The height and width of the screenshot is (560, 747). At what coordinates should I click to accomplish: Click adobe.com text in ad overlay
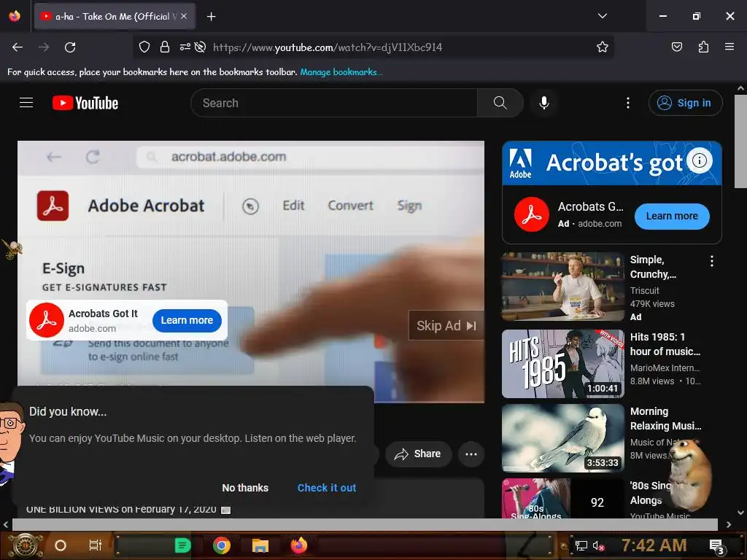[92, 329]
